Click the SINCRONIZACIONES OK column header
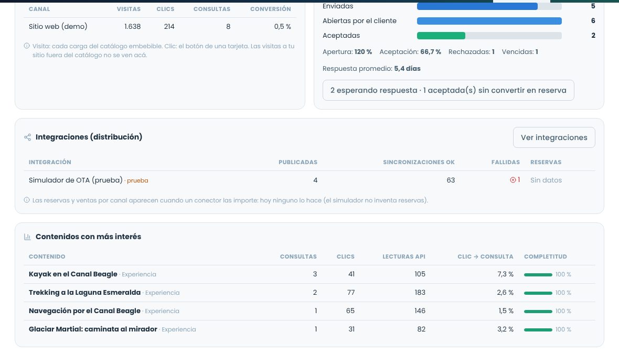 (419, 162)
